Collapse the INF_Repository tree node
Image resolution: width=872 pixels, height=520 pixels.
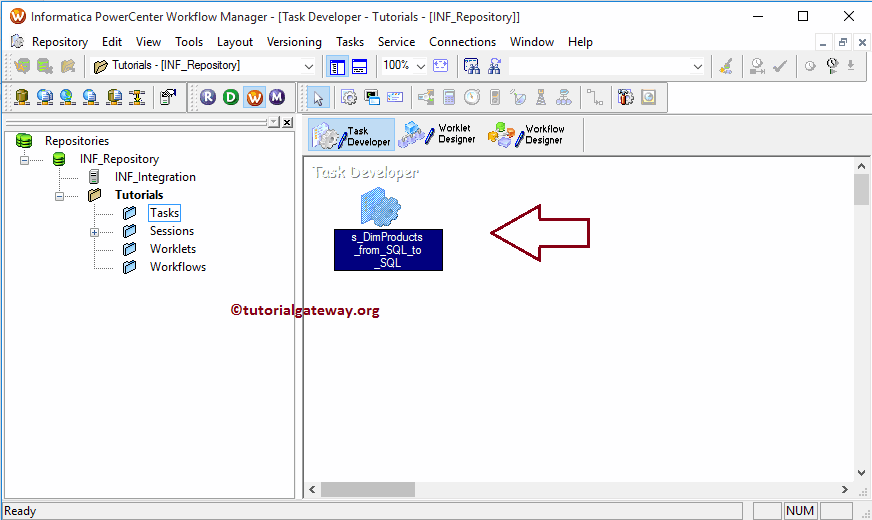tap(24, 160)
